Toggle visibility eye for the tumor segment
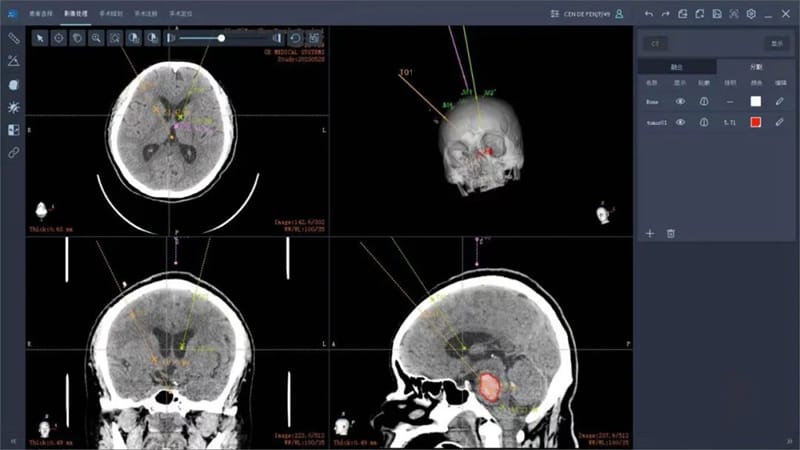Screen dimensions: 800x450 [680, 122]
